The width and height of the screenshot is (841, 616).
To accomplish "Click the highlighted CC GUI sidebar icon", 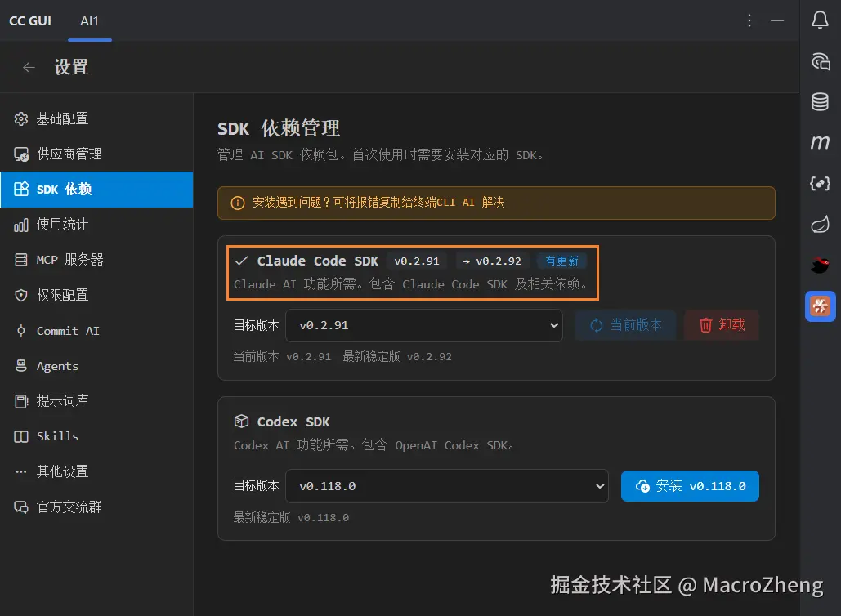I will [x=820, y=306].
